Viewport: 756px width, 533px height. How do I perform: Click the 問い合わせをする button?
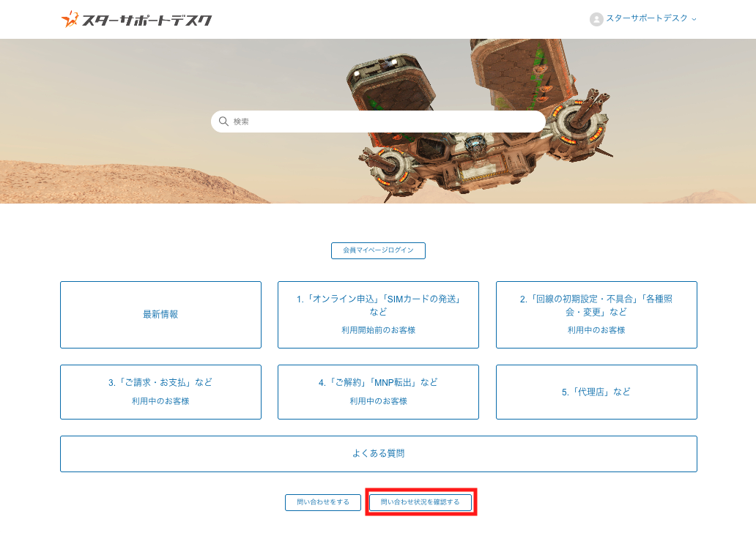tap(323, 502)
